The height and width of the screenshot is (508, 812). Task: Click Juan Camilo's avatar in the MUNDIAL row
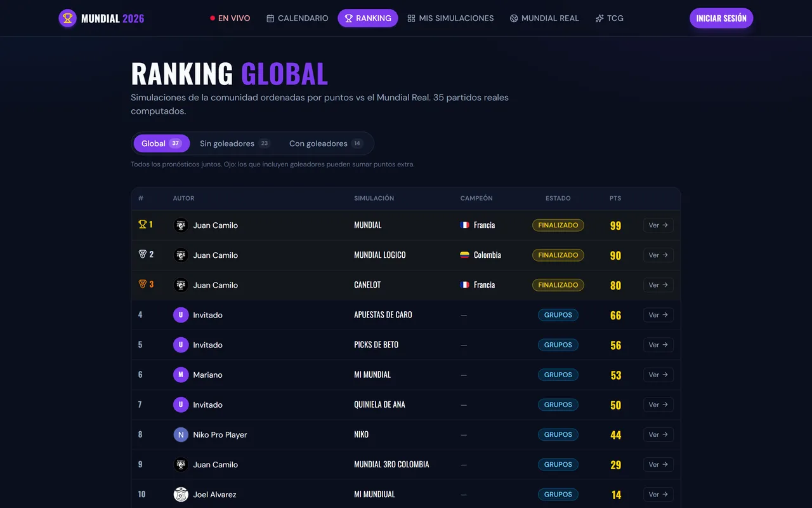click(181, 225)
